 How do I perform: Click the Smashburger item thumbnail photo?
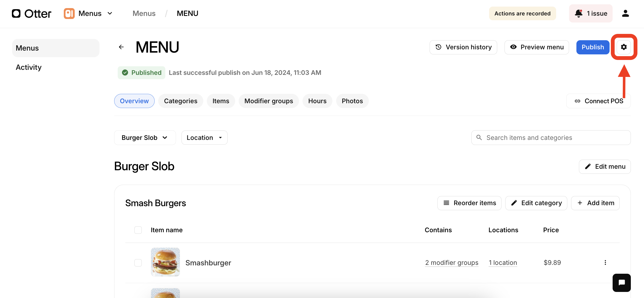click(165, 262)
